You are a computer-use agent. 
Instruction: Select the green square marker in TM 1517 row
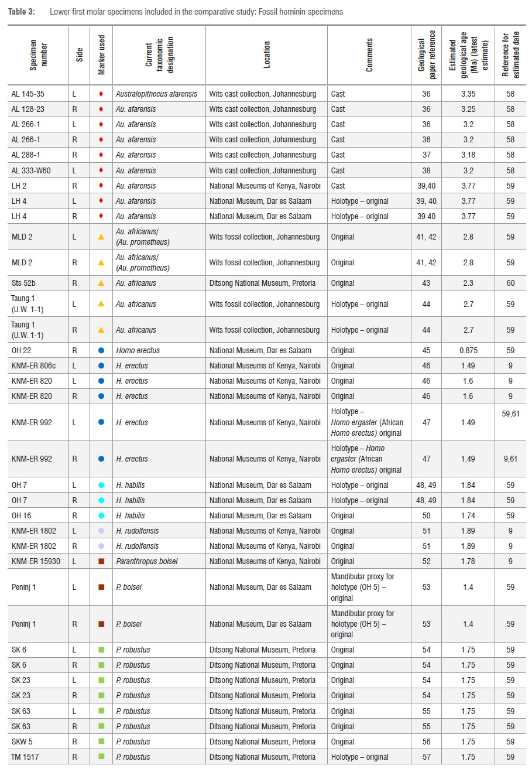(101, 757)
